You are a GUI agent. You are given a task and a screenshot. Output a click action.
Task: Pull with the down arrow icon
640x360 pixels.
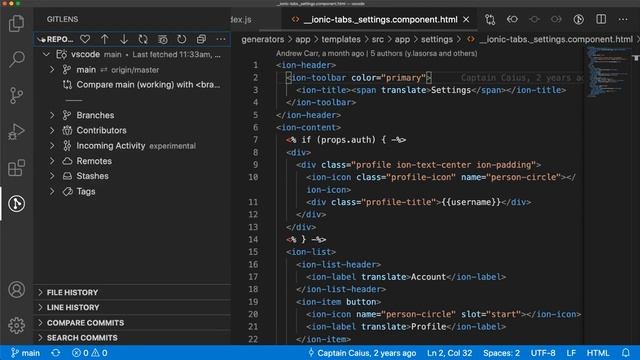point(124,39)
